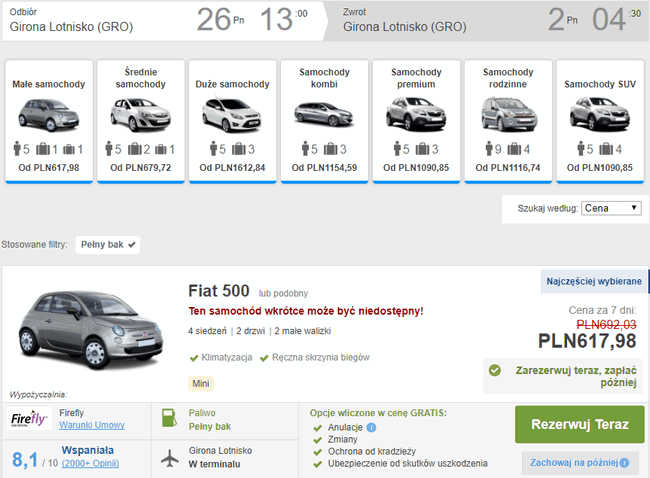Open the 2000+ Opinii reviews link
The height and width of the screenshot is (478, 650).
coord(90,463)
